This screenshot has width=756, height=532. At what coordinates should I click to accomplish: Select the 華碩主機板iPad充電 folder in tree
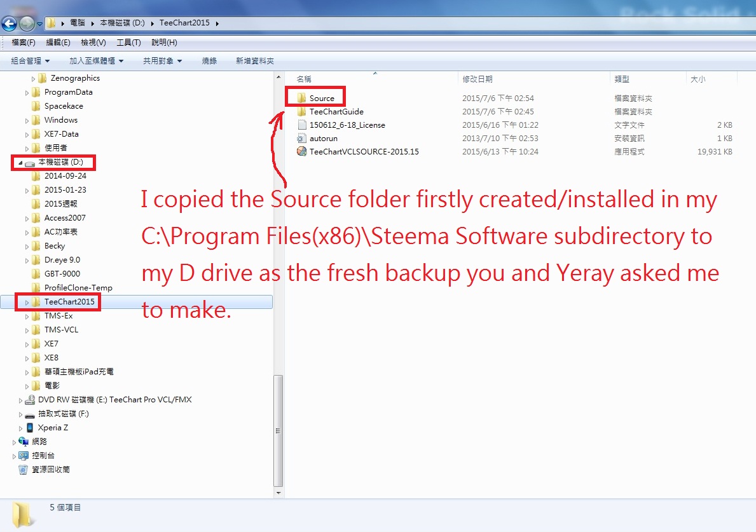tap(79, 372)
